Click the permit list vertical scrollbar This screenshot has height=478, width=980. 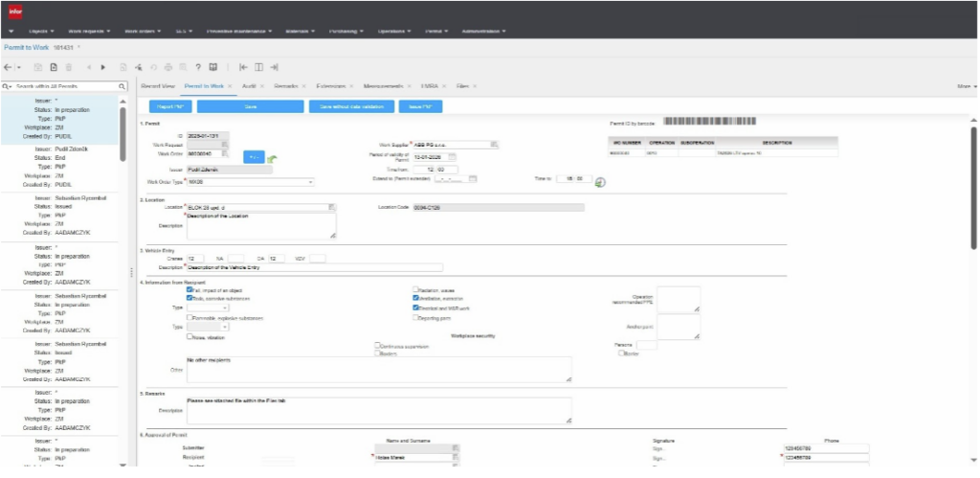click(x=122, y=134)
